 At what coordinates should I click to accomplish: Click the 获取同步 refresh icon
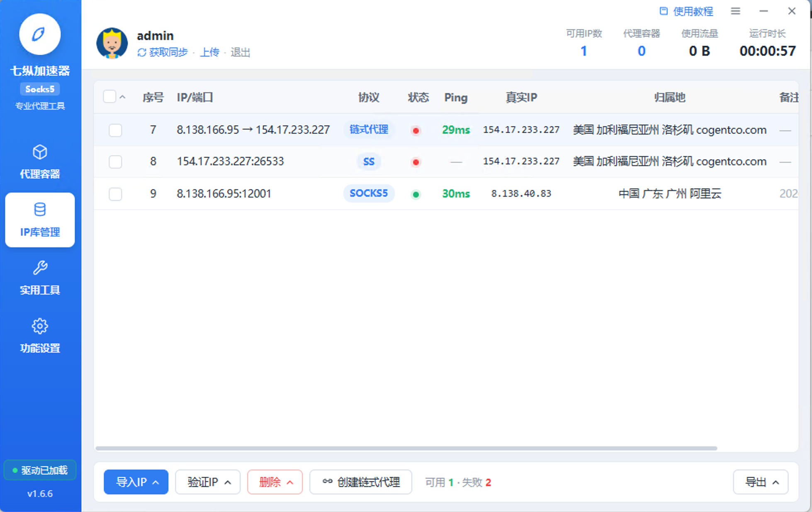(x=142, y=52)
